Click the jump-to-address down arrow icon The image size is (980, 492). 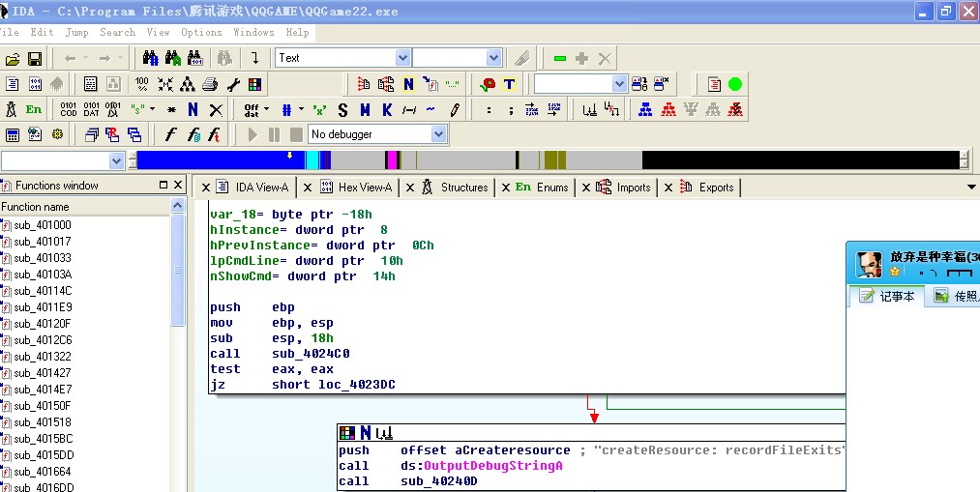tap(255, 59)
